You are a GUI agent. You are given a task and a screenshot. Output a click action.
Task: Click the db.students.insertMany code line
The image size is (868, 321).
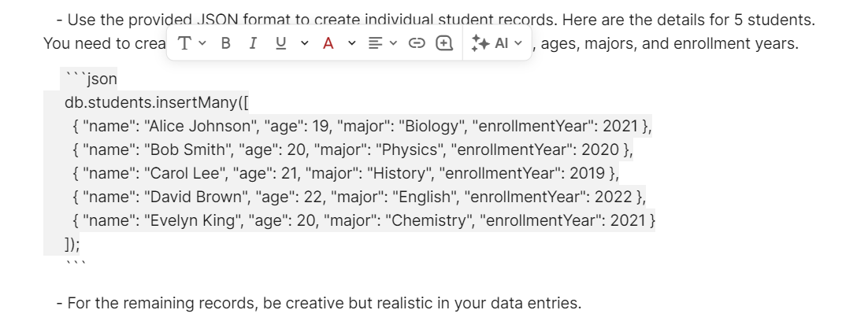[x=161, y=101]
